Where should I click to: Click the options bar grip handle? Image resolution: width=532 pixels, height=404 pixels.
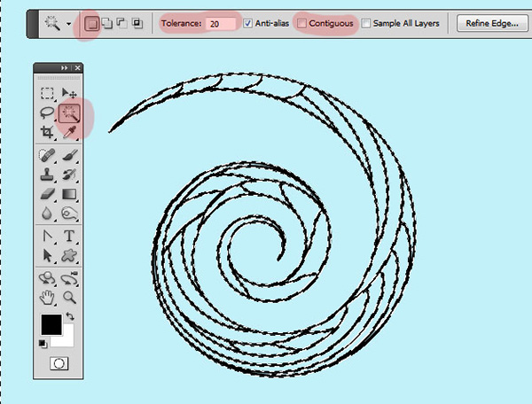point(34,24)
